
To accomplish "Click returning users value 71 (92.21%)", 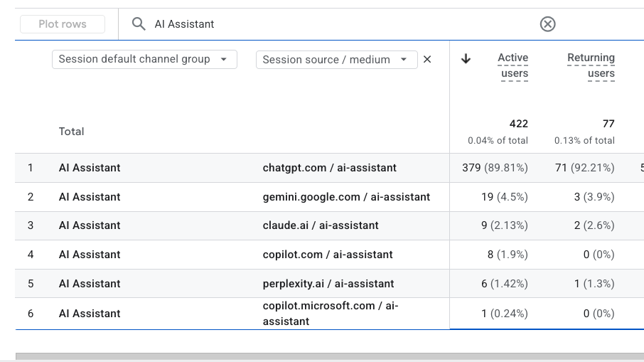I will [585, 168].
